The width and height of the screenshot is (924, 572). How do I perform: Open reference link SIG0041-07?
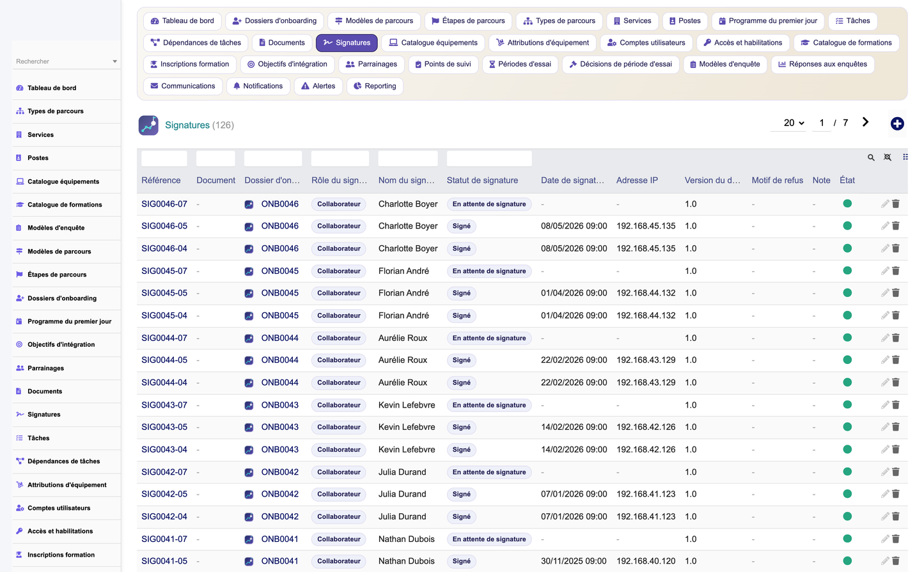pyautogui.click(x=164, y=539)
